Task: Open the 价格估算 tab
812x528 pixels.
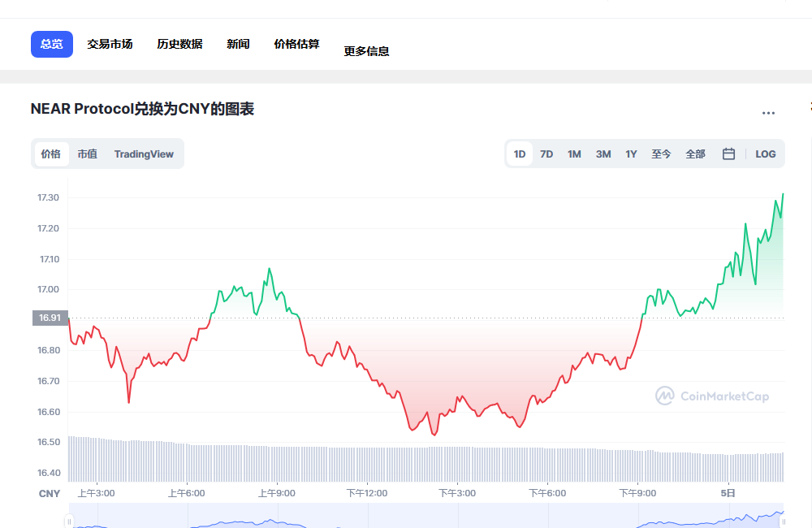Action: pyautogui.click(x=296, y=44)
